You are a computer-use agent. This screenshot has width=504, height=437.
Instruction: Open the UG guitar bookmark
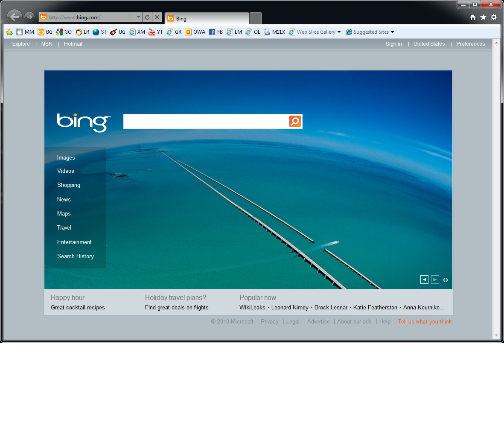point(118,32)
